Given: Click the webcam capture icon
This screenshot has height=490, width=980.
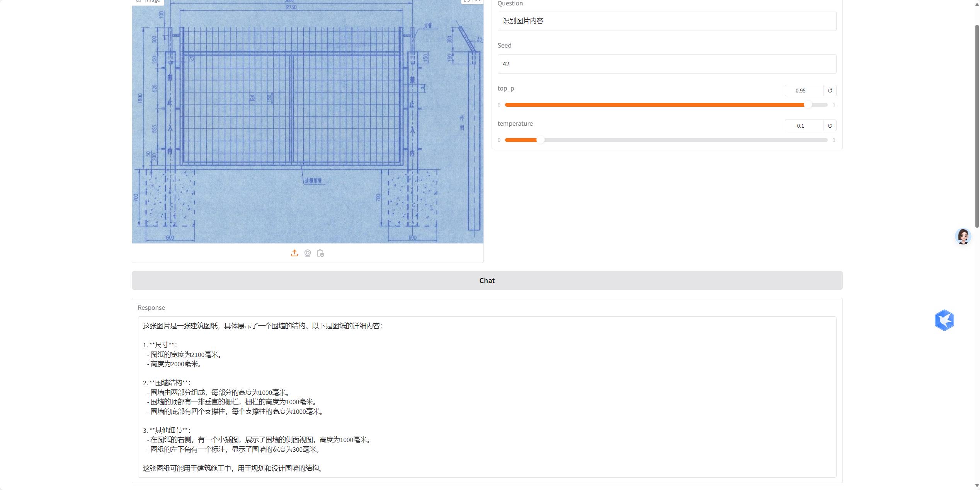Looking at the screenshot, I should (x=308, y=253).
